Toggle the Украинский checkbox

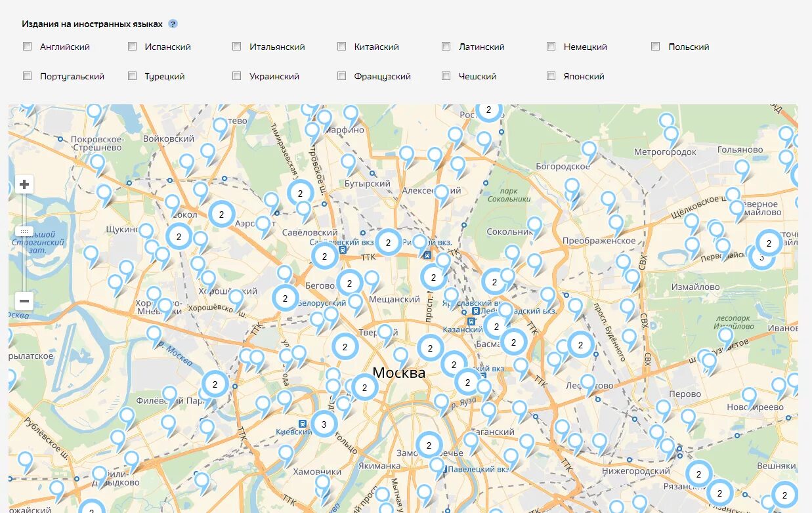[237, 76]
